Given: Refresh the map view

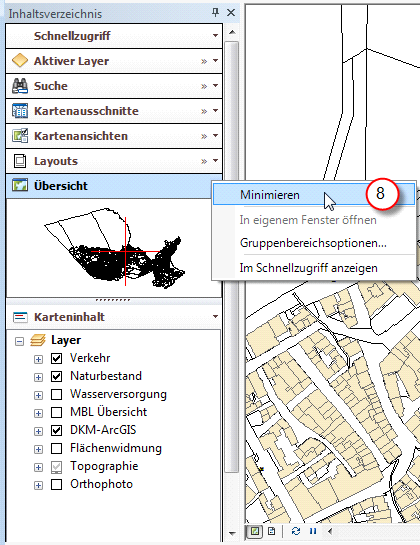Looking at the screenshot, I should tap(296, 531).
